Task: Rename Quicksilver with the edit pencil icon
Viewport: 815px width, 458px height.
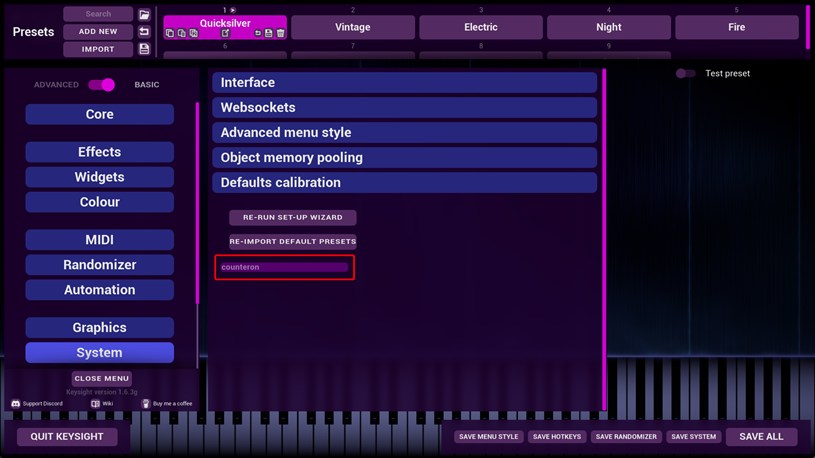Action: (x=225, y=33)
